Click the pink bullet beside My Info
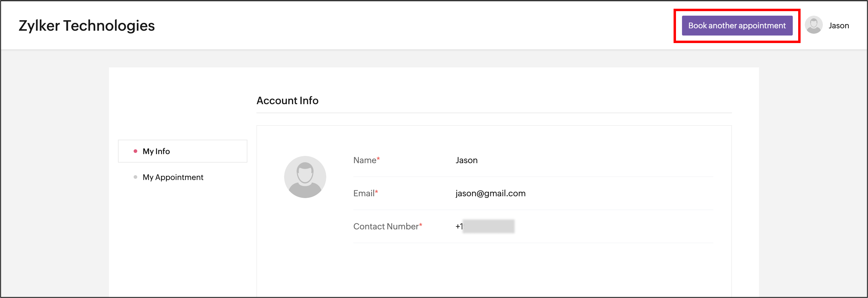The image size is (868, 298). pyautogui.click(x=135, y=151)
